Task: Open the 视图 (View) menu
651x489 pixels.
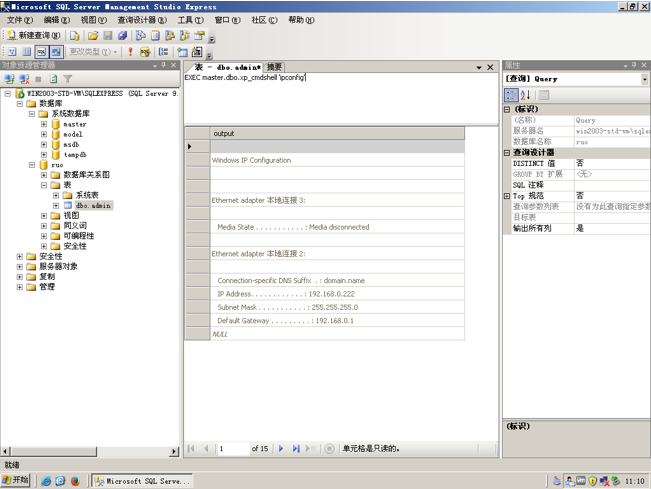Action: [x=93, y=20]
